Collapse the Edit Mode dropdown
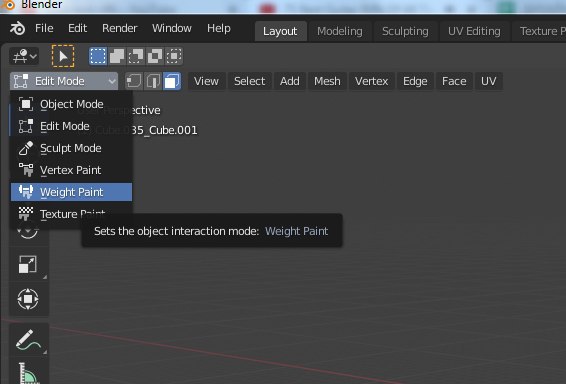The width and height of the screenshot is (566, 384). click(64, 81)
